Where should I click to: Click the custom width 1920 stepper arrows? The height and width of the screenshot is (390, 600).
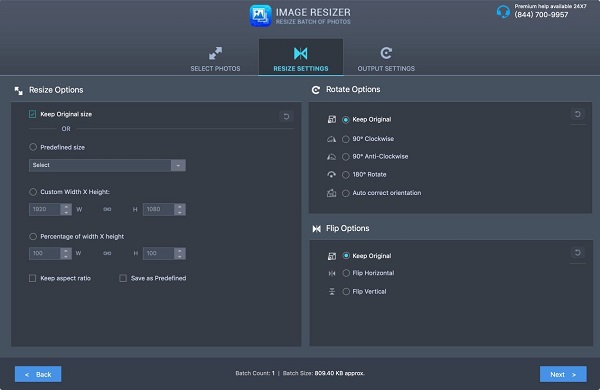point(66,209)
